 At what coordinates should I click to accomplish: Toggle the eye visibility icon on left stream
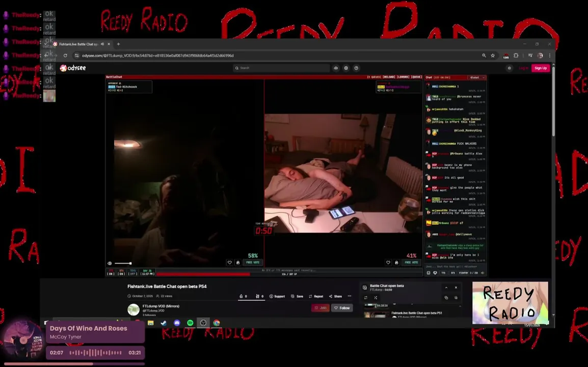(110, 264)
